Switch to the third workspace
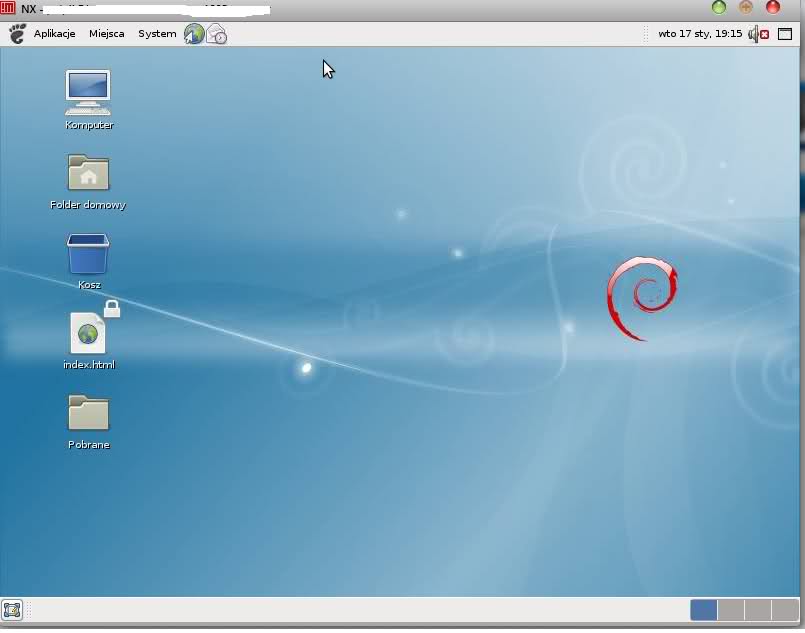 click(758, 610)
